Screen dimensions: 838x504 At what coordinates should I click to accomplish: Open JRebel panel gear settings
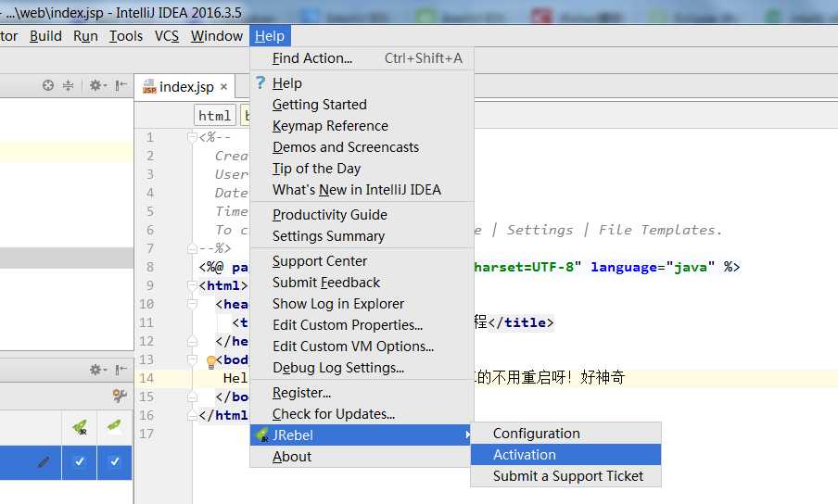point(98,370)
